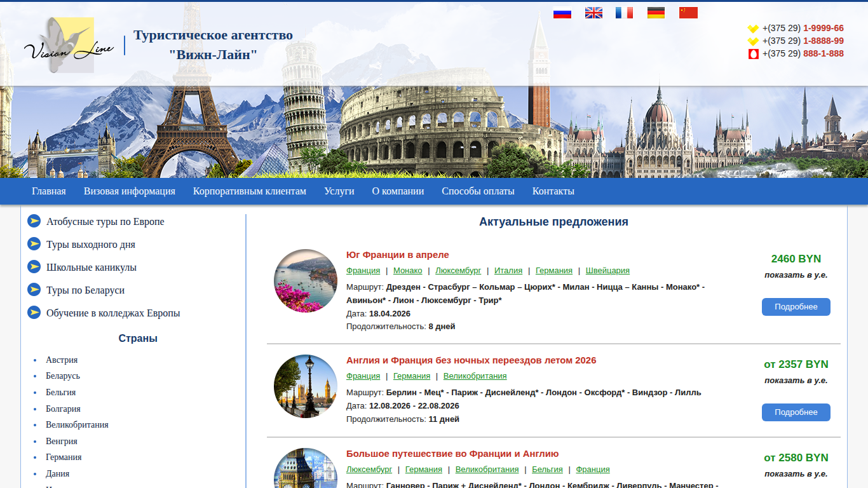
Task: Open Туры по Беларуси category
Action: point(85,290)
